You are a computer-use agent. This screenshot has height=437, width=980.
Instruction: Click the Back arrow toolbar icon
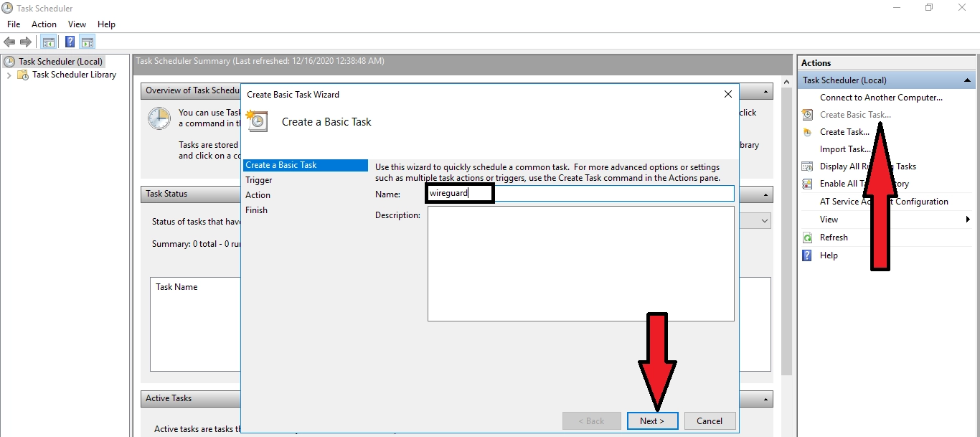coord(9,42)
